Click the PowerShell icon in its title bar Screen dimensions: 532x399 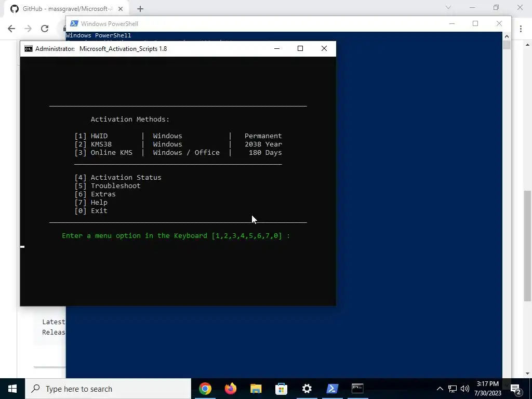[74, 23]
